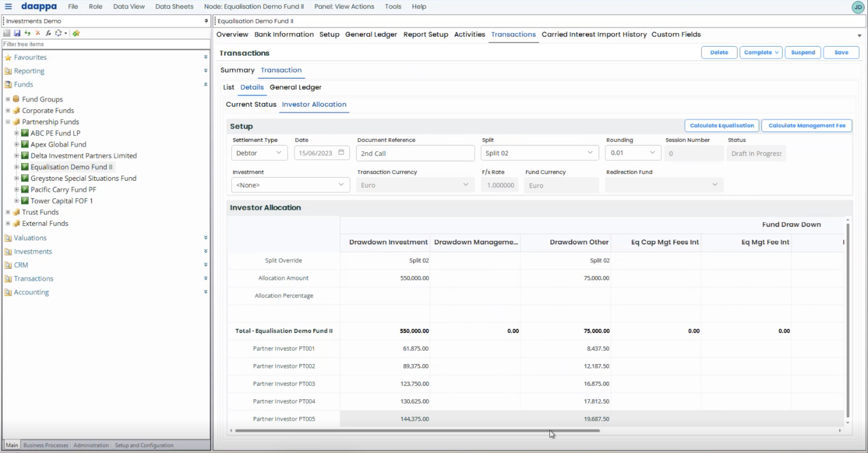Expand the Favourites section chevron

coord(206,57)
